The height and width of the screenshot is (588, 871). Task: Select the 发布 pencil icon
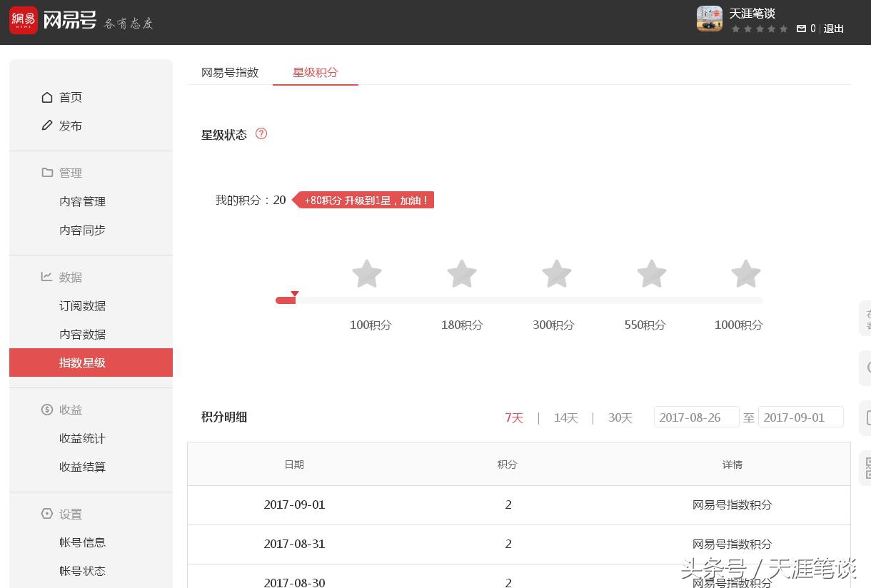pyautogui.click(x=47, y=126)
